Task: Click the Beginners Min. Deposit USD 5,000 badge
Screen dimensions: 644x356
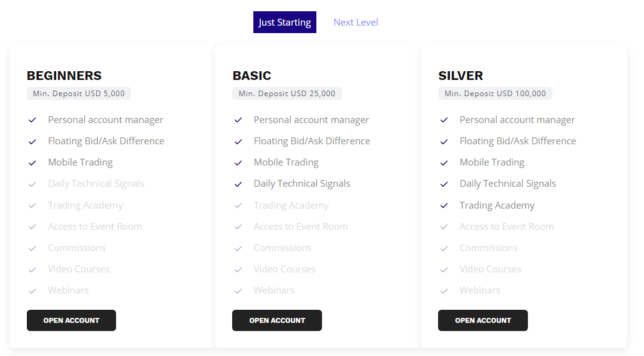Action: pos(79,94)
